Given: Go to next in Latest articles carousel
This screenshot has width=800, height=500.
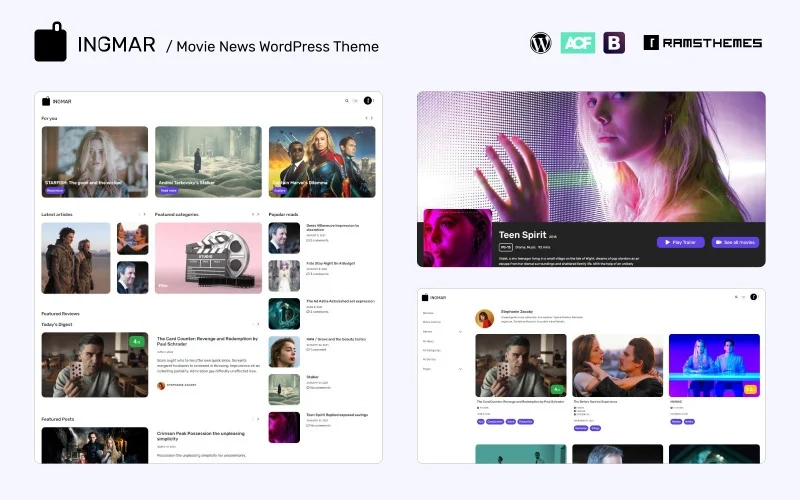Looking at the screenshot, I should pos(145,214).
